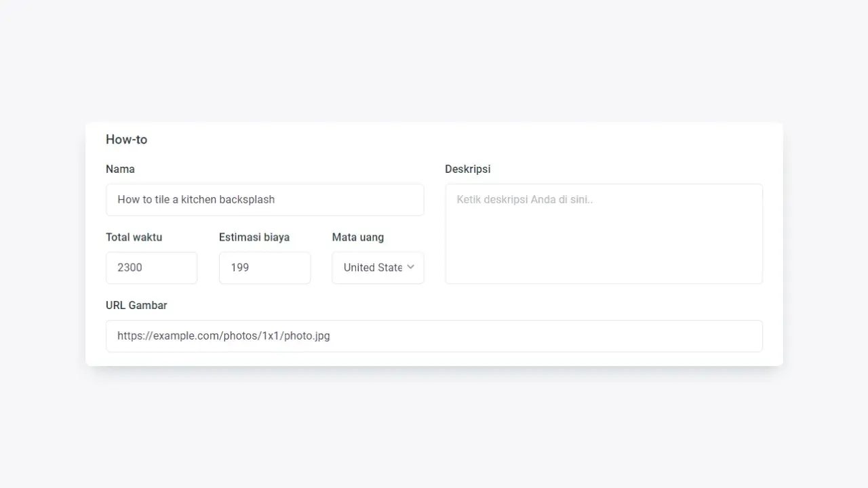Click the "How-to" section heading
The image size is (868, 488).
coord(126,140)
